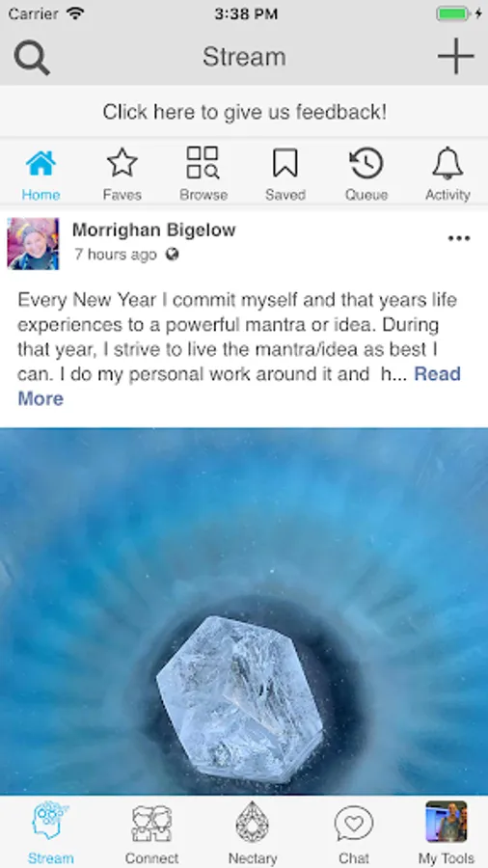
Task: Open the search magnifier icon
Action: pyautogui.click(x=32, y=58)
